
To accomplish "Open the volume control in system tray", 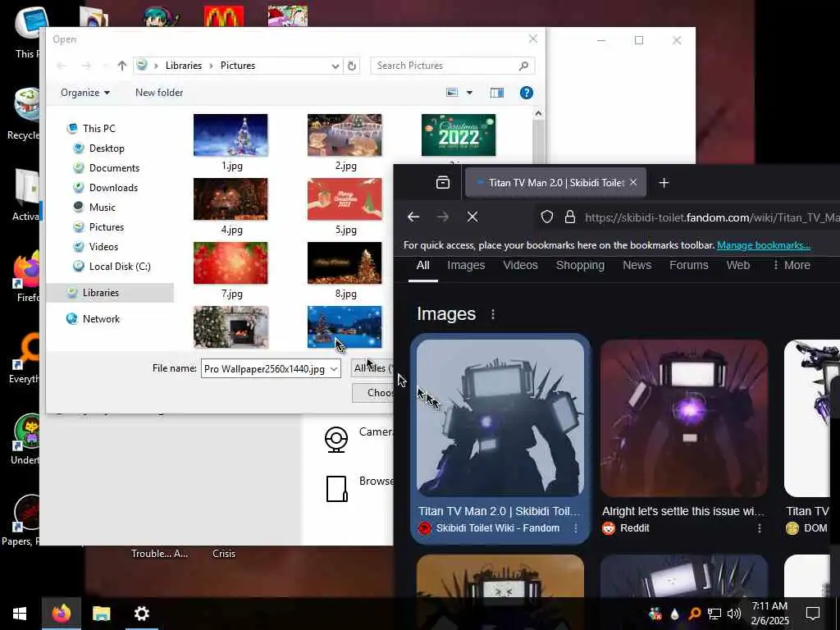I will coord(734,614).
